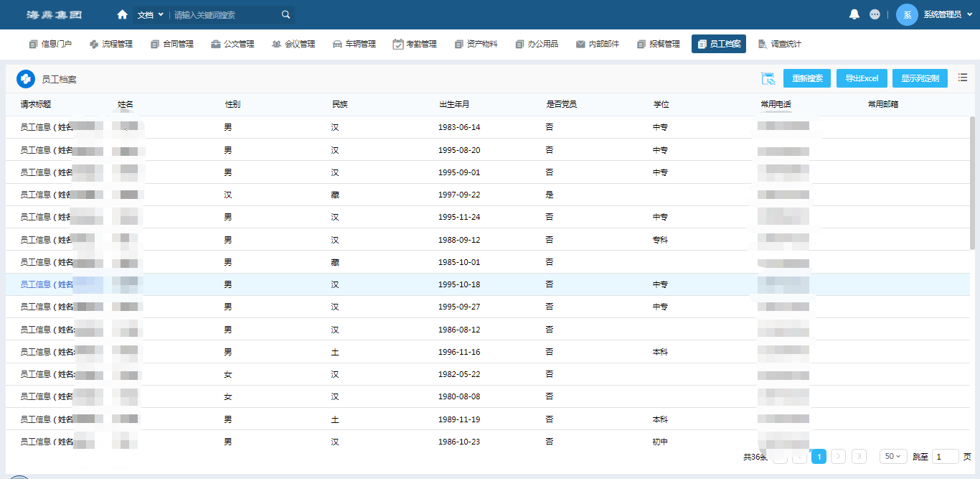Open the 信息门户 menu
980x479 pixels.
pyautogui.click(x=50, y=44)
